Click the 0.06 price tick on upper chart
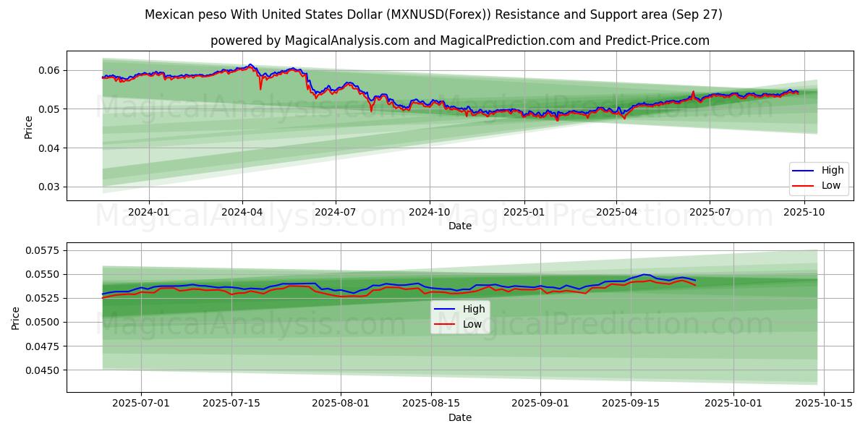 [x=48, y=70]
